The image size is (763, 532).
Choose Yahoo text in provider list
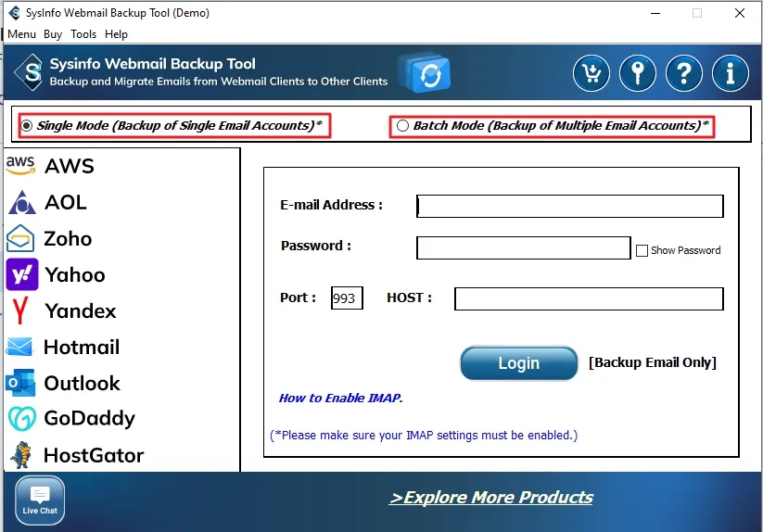click(75, 275)
